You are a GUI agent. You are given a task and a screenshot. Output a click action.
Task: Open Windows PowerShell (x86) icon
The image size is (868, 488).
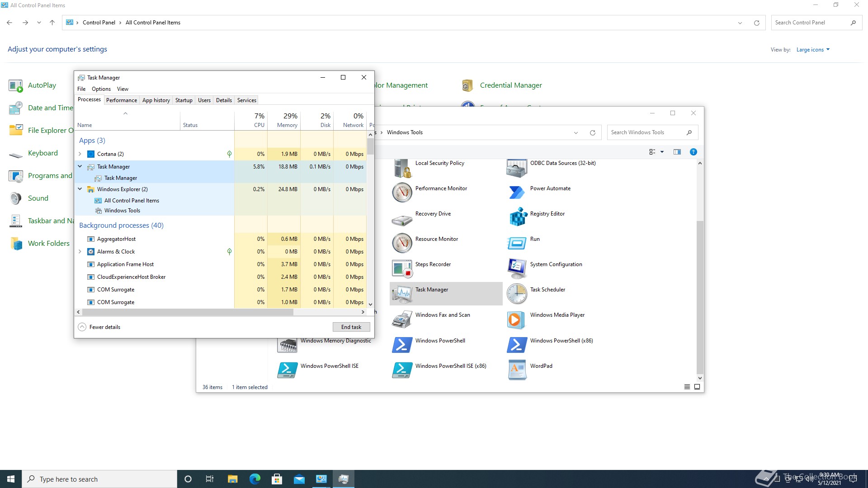point(517,345)
